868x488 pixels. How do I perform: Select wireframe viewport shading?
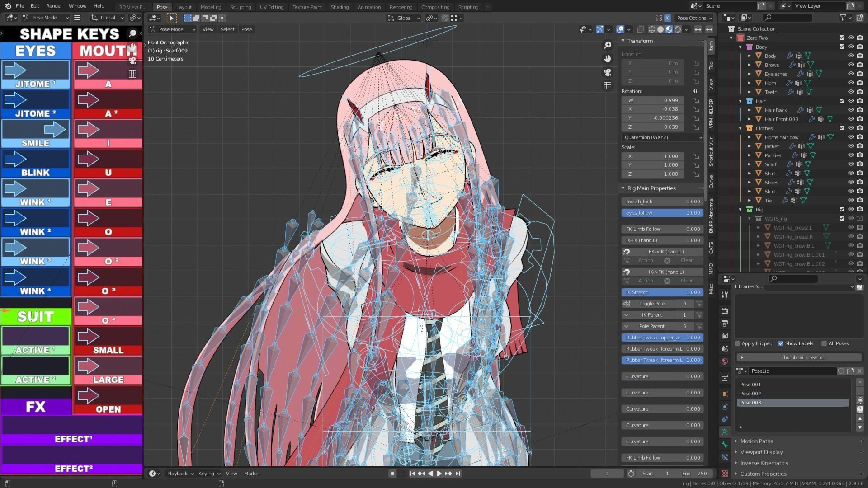coord(652,29)
